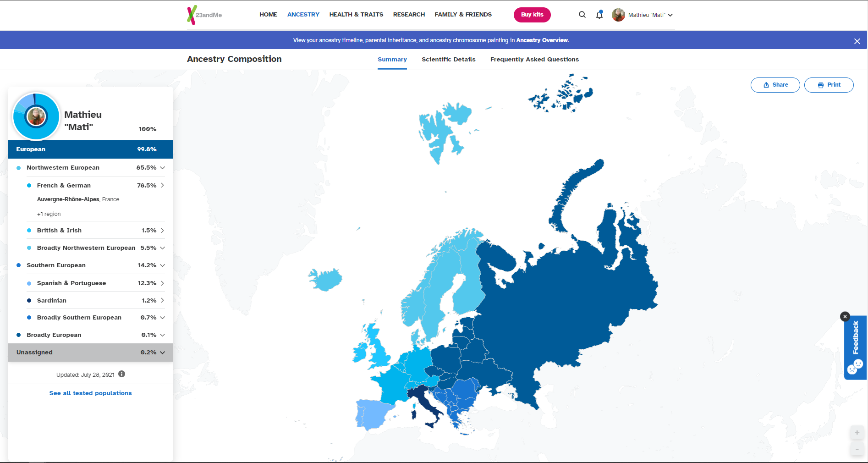The width and height of the screenshot is (868, 463).
Task: Open the notifications bell icon
Action: [599, 15]
